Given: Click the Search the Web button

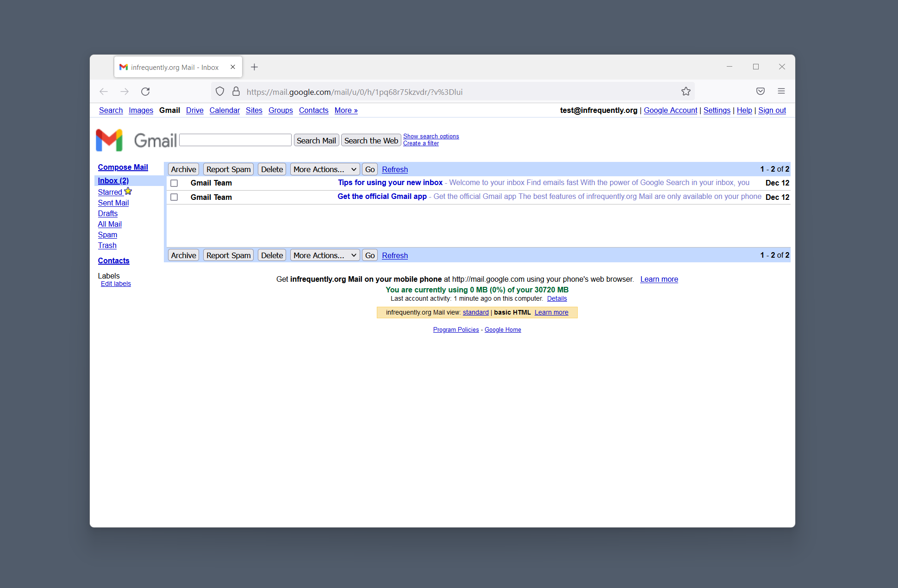Looking at the screenshot, I should 371,141.
